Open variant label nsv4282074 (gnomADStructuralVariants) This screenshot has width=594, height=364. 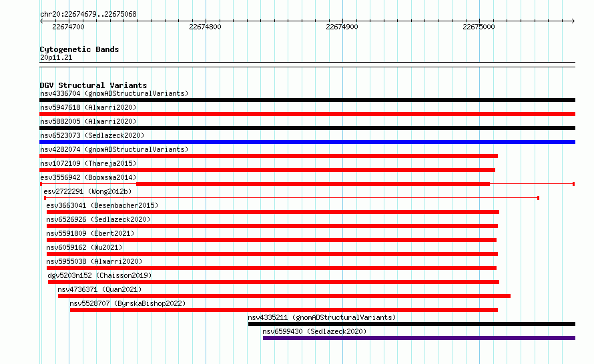tap(114, 149)
